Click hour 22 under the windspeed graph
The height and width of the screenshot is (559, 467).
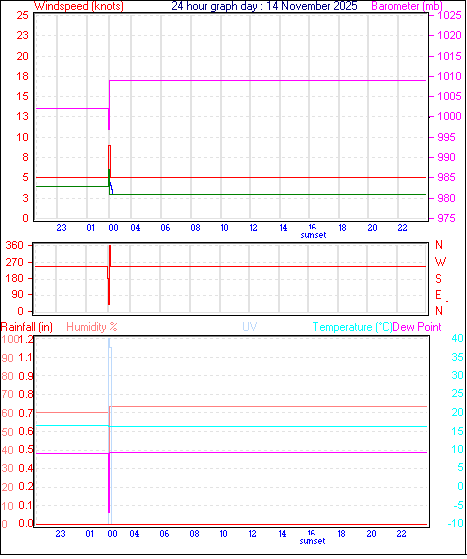pyautogui.click(x=402, y=228)
